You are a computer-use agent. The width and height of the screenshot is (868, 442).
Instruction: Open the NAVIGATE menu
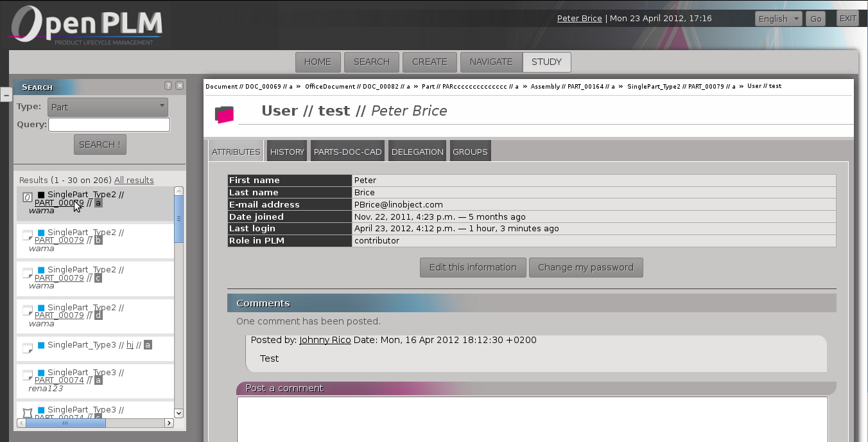coord(490,62)
